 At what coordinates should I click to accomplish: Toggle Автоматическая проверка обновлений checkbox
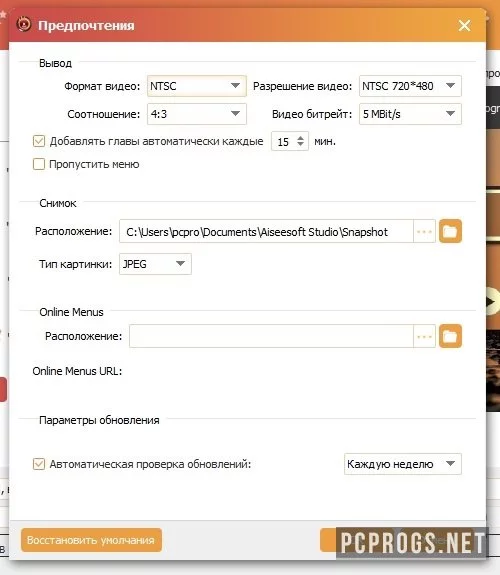pos(39,464)
